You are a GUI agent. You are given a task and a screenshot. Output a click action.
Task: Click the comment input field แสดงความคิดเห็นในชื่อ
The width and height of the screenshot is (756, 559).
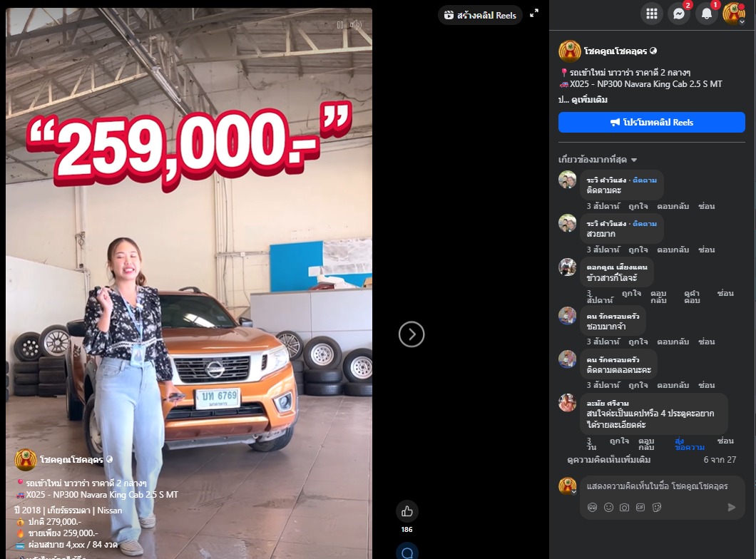(657, 486)
